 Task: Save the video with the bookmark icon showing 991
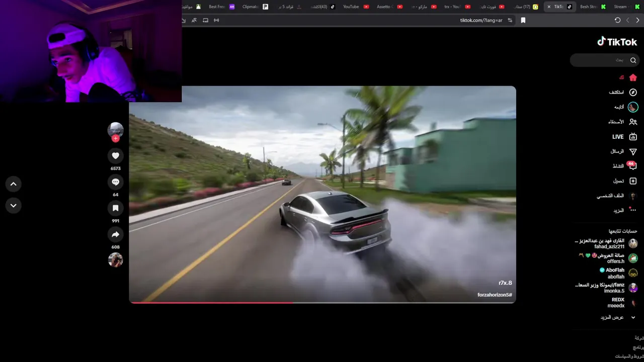click(115, 208)
